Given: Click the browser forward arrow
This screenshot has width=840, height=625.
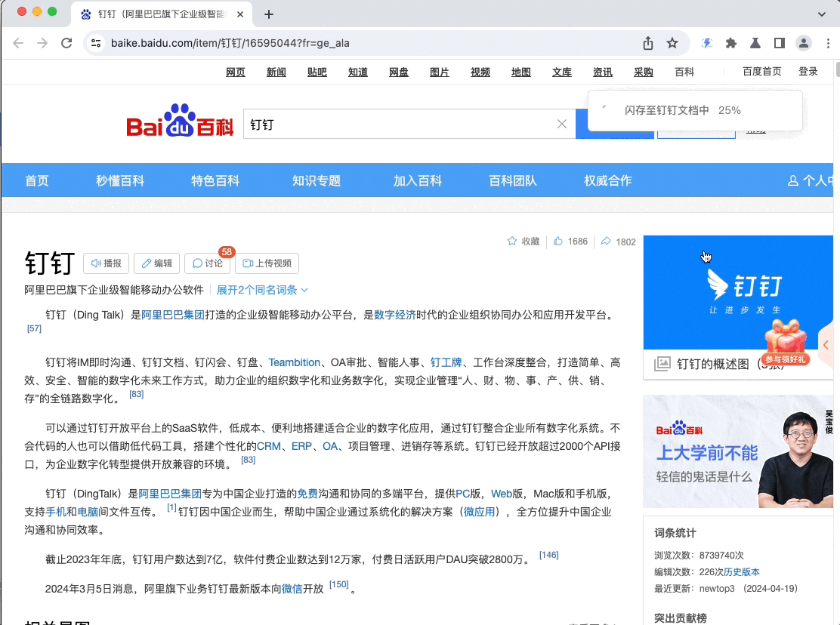Looking at the screenshot, I should 42,43.
